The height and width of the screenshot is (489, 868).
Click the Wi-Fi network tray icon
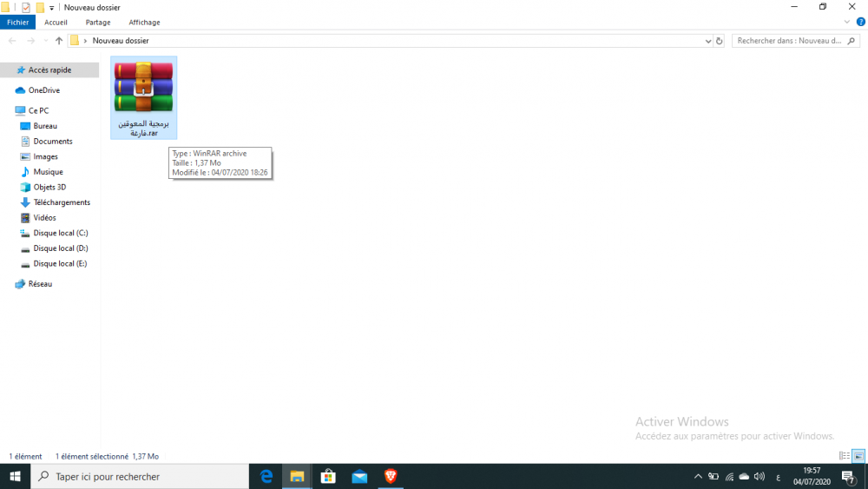[729, 477]
